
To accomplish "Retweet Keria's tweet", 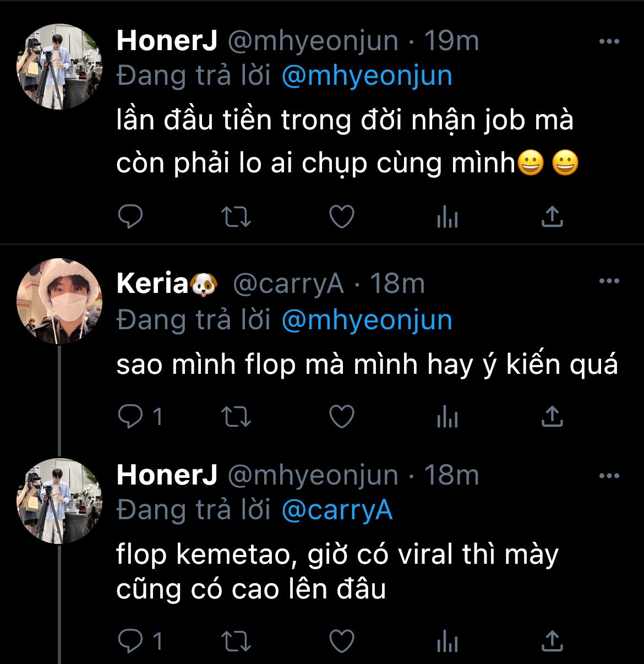I will [x=236, y=417].
